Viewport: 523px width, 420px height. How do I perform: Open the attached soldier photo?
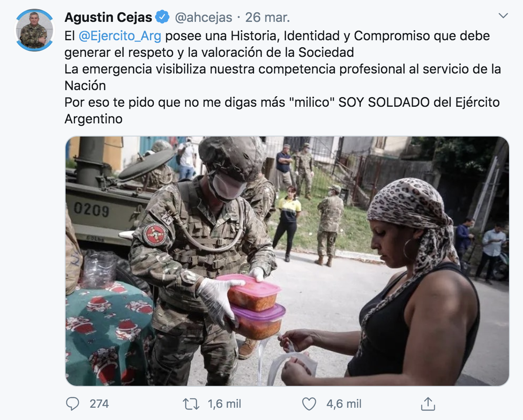click(287, 261)
